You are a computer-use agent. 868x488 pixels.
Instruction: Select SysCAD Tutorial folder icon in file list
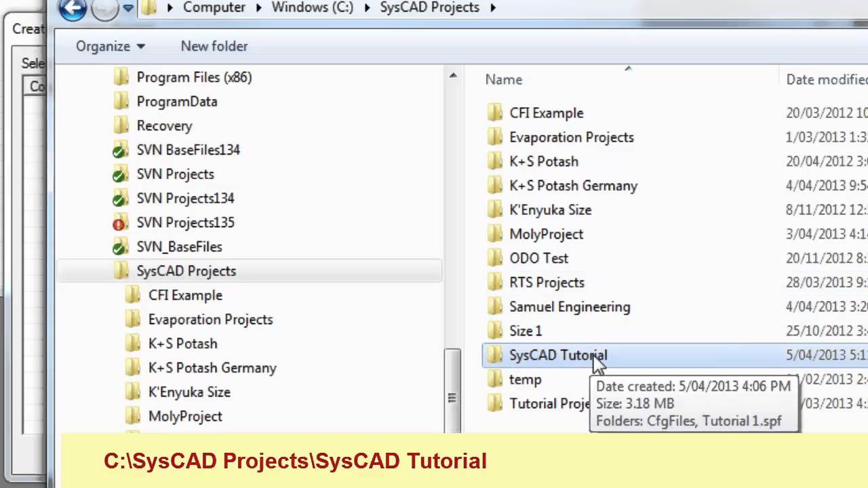click(495, 355)
